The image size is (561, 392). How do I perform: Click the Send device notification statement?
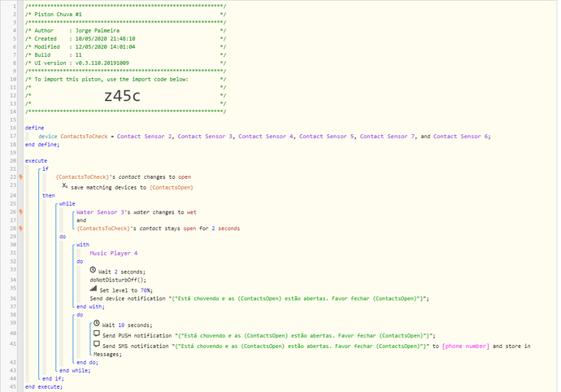pyautogui.click(x=259, y=298)
